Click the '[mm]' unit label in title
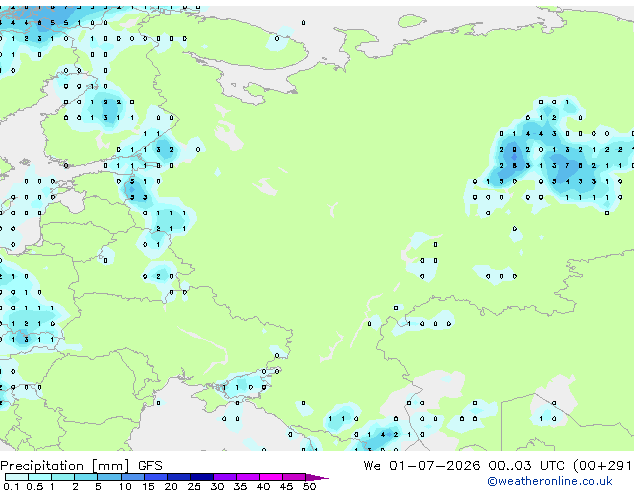Screen dimensions: 634x490 click(x=110, y=466)
